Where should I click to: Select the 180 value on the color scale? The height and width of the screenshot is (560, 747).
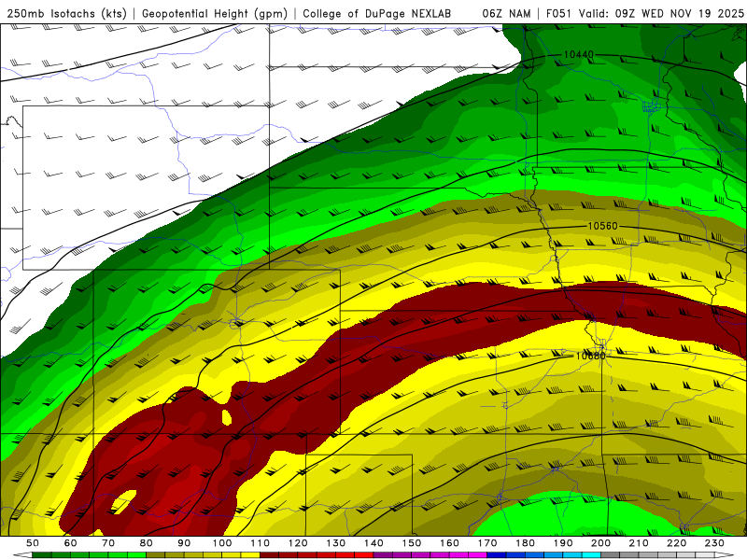525,543
